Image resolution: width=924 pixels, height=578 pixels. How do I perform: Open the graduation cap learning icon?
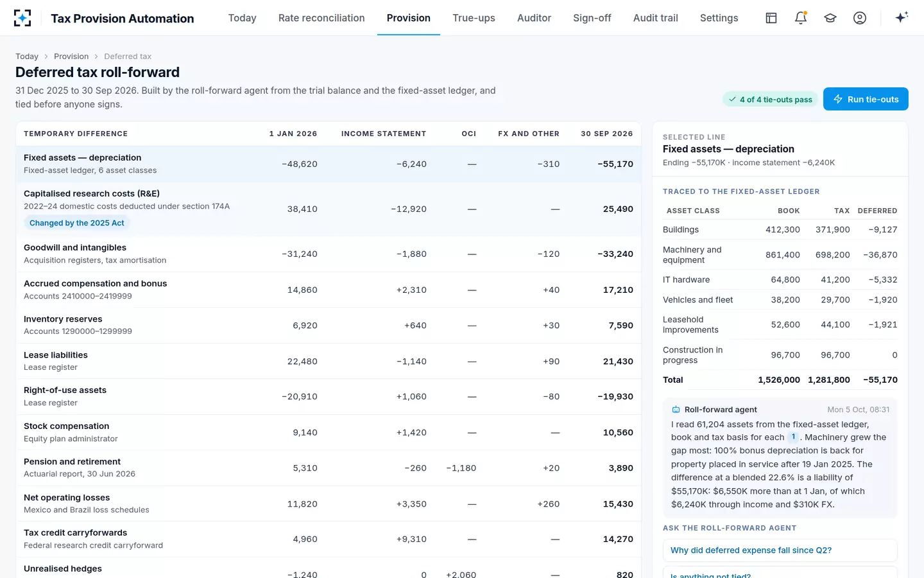click(830, 18)
